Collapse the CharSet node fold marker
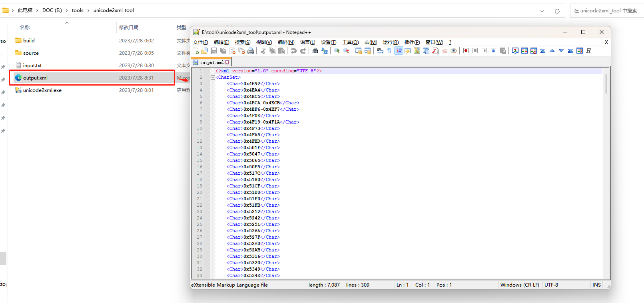The image size is (644, 303). point(213,78)
